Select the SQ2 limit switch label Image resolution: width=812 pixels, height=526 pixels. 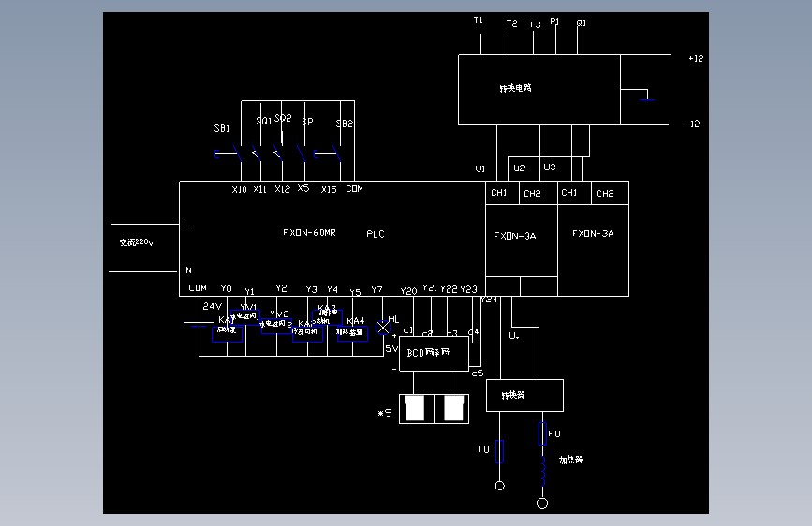(x=283, y=118)
